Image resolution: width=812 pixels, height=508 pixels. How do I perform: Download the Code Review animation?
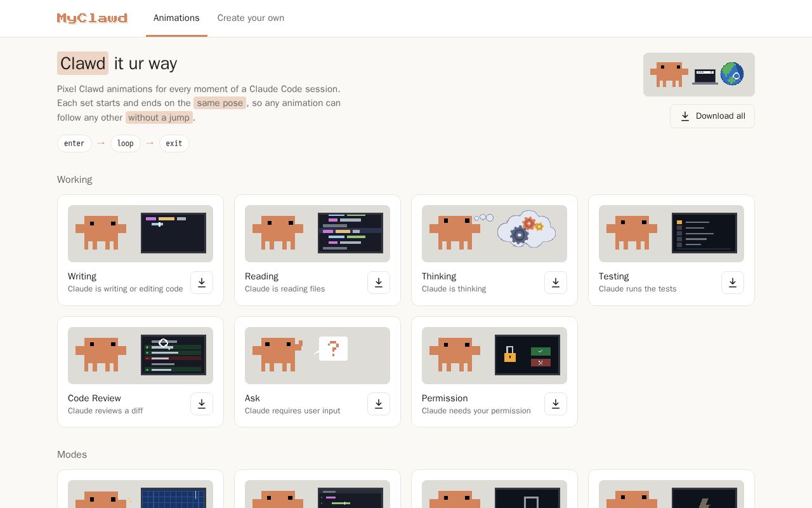tap(202, 404)
